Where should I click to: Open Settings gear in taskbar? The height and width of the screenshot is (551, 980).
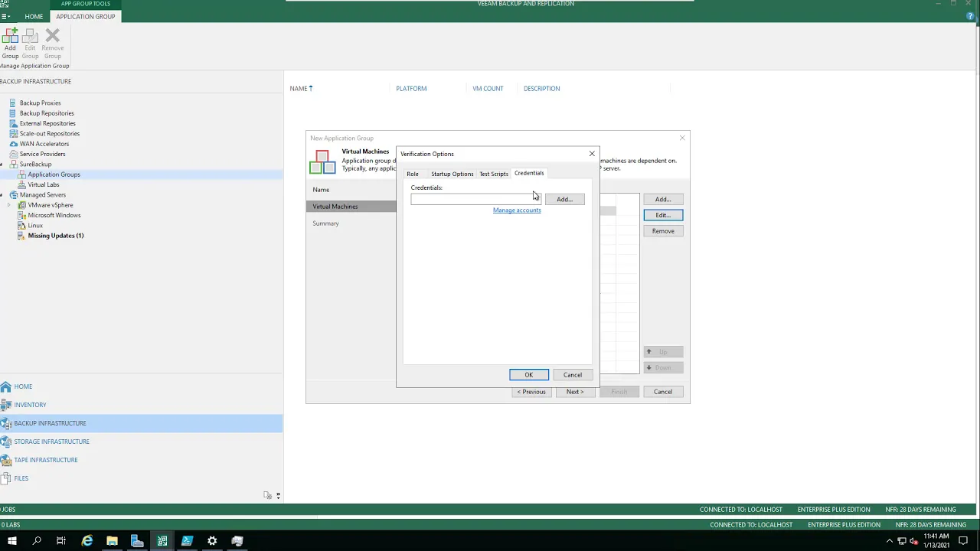pyautogui.click(x=212, y=541)
